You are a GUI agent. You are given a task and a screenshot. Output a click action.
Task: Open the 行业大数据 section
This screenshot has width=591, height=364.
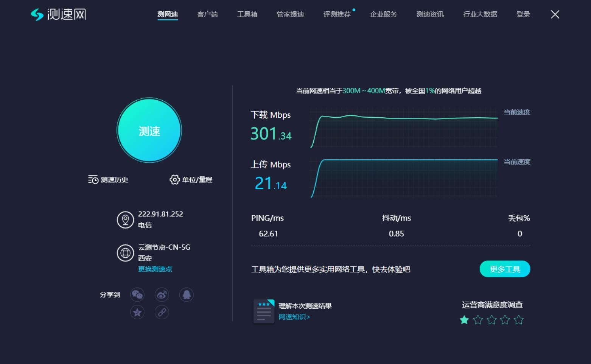point(480,14)
